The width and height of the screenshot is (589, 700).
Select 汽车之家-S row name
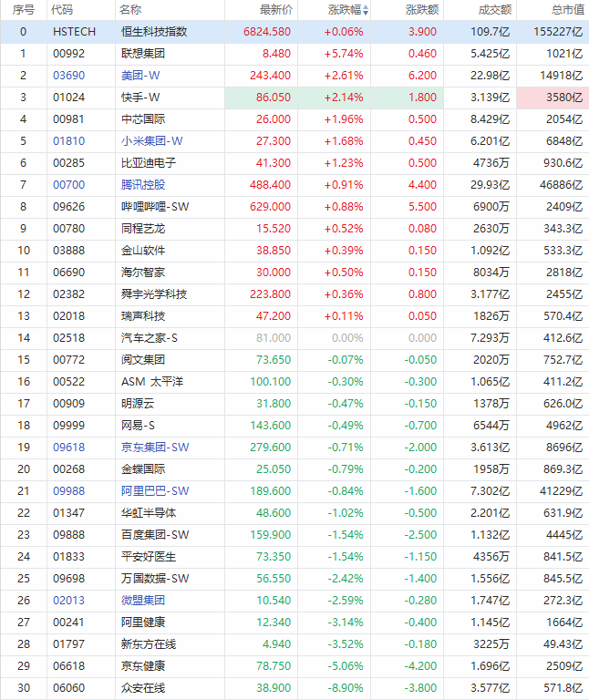coord(150,338)
